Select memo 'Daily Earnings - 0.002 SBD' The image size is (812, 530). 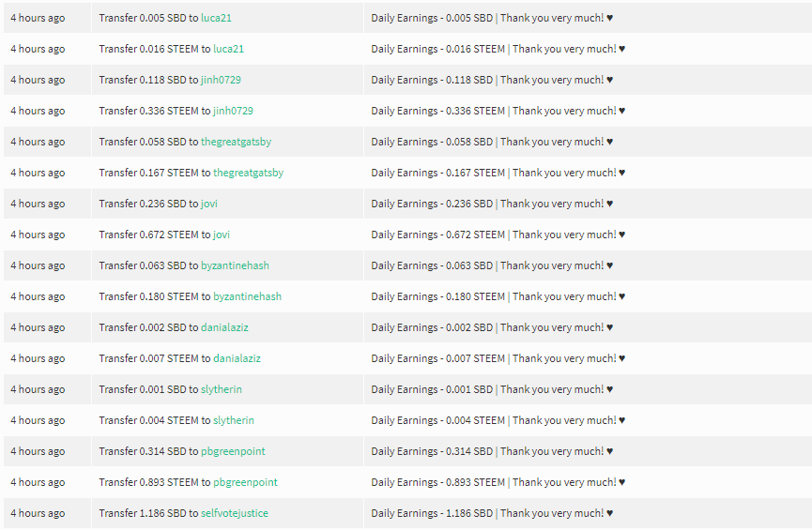pos(432,328)
